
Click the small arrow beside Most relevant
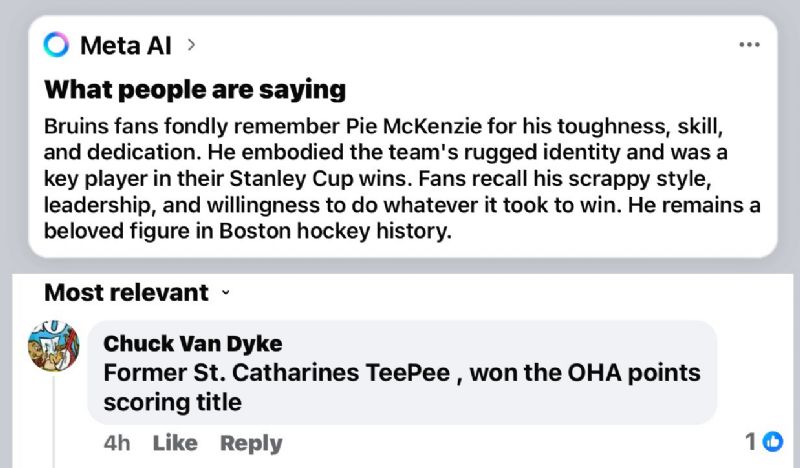tap(226, 293)
